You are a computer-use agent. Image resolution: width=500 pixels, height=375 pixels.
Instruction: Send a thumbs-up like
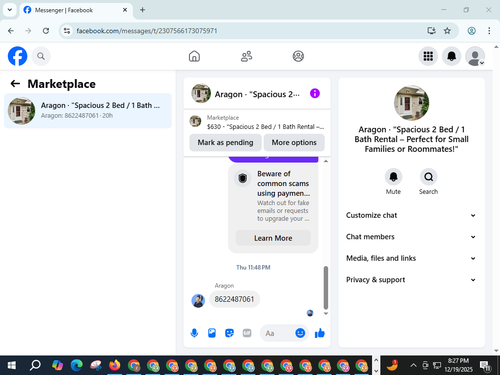point(320,333)
